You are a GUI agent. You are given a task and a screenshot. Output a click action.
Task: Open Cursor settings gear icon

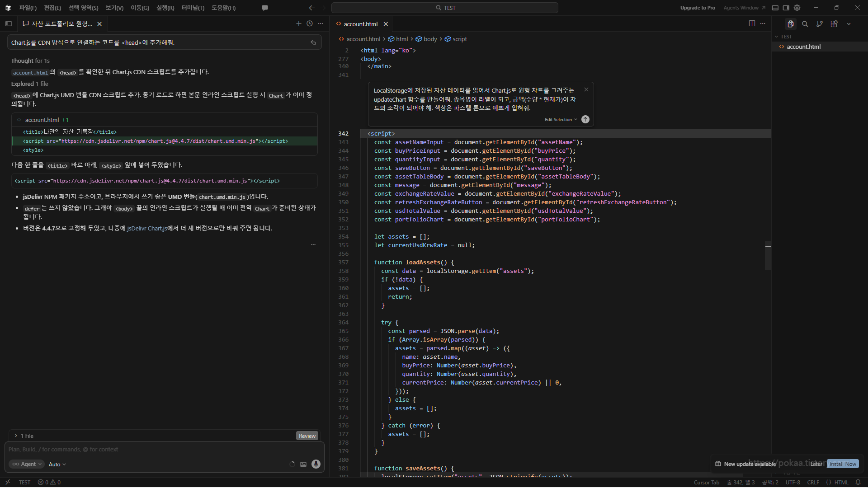tap(797, 8)
